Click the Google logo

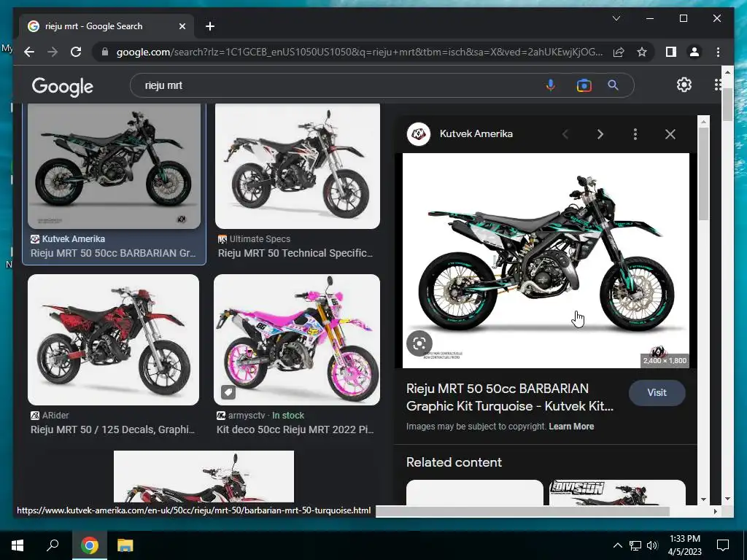point(63,86)
